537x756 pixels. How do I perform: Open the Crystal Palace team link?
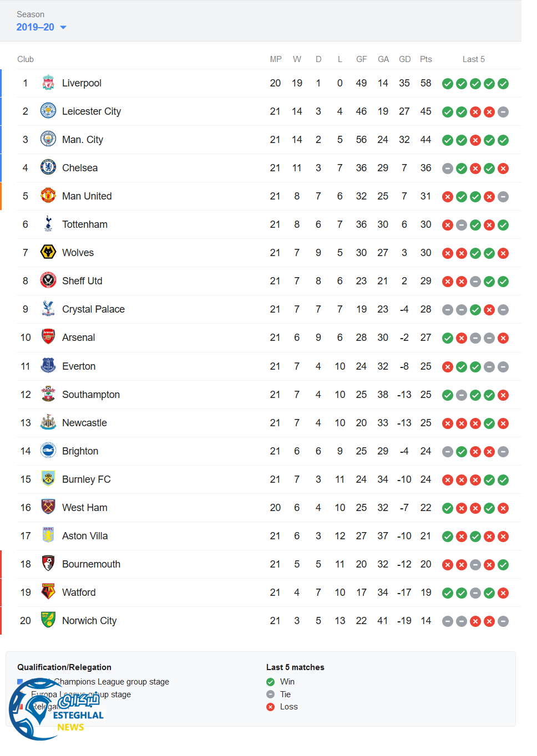point(93,309)
